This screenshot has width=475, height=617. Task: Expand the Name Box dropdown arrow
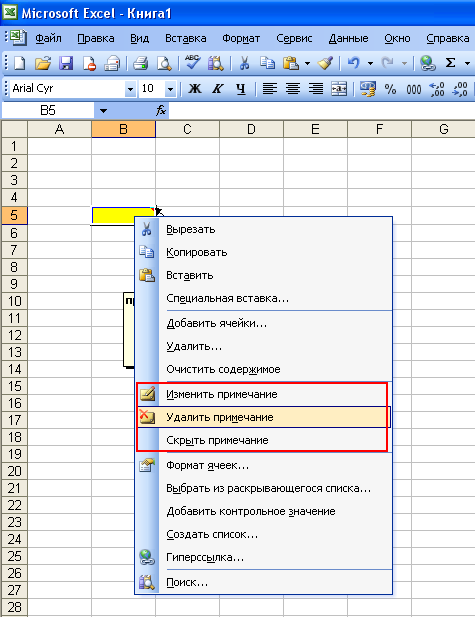point(103,111)
